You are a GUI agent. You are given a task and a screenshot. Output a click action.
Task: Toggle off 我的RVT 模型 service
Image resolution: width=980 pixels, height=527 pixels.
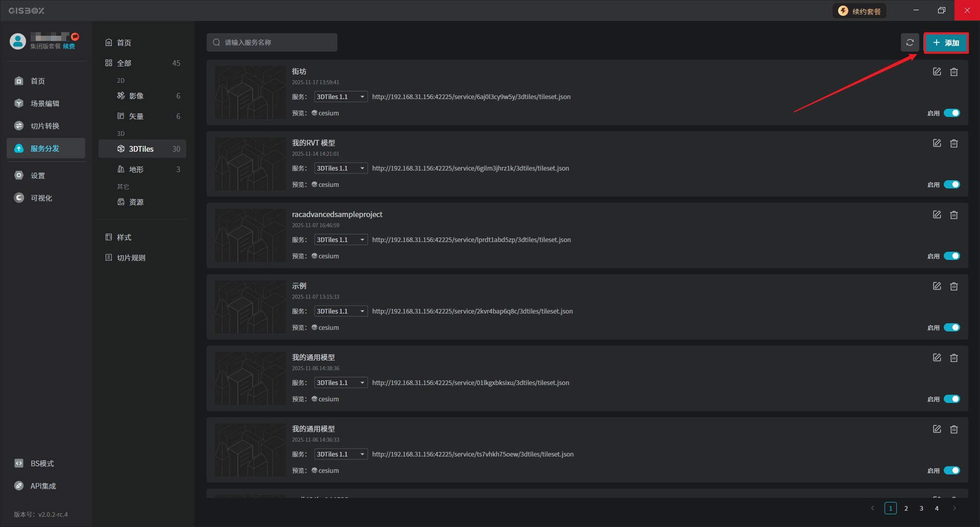pyautogui.click(x=951, y=185)
